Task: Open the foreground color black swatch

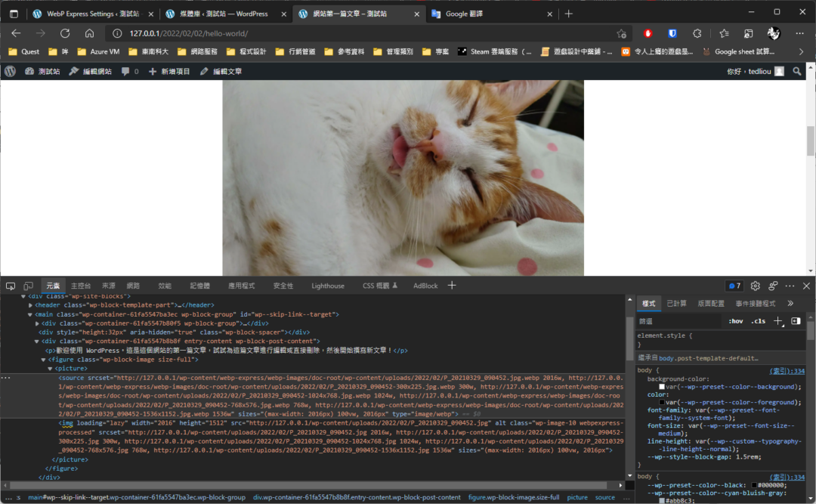Action: pyautogui.click(x=662, y=403)
